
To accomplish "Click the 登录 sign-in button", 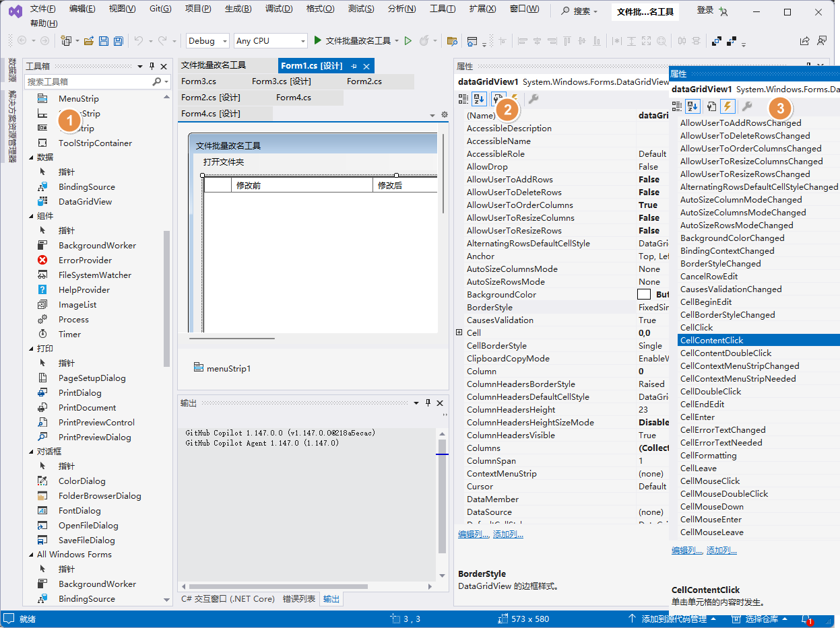I will tap(705, 10).
